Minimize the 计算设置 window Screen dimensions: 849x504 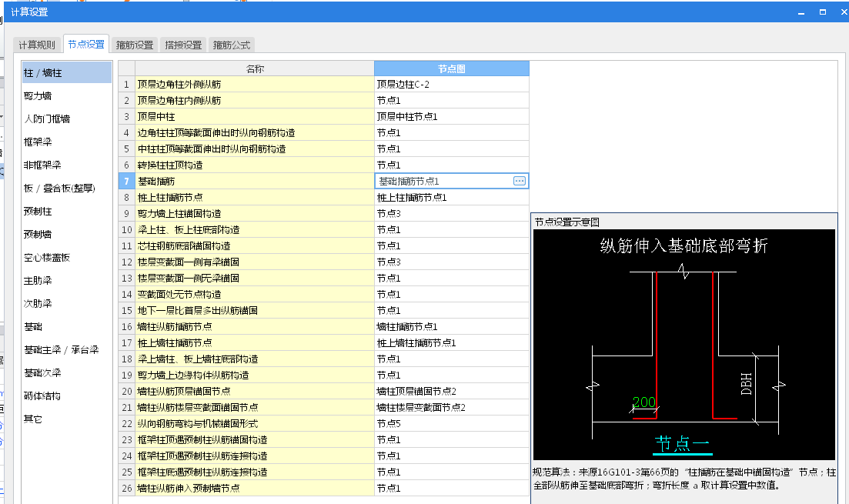coord(801,12)
